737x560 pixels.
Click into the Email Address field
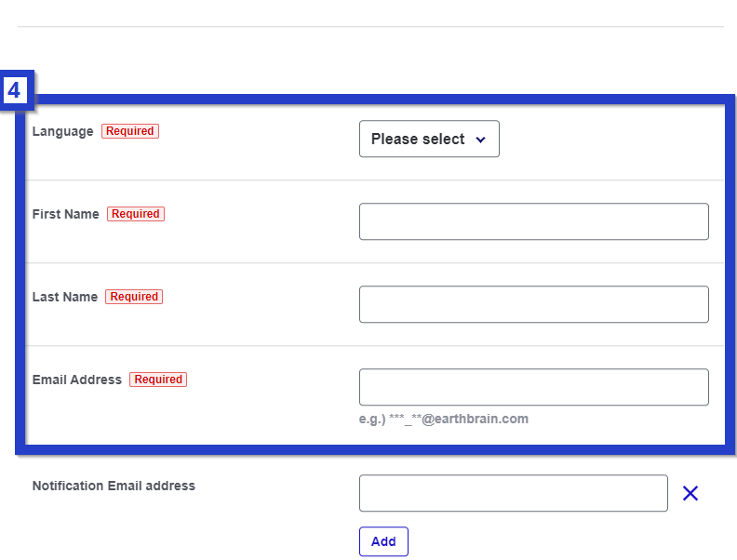tap(533, 387)
